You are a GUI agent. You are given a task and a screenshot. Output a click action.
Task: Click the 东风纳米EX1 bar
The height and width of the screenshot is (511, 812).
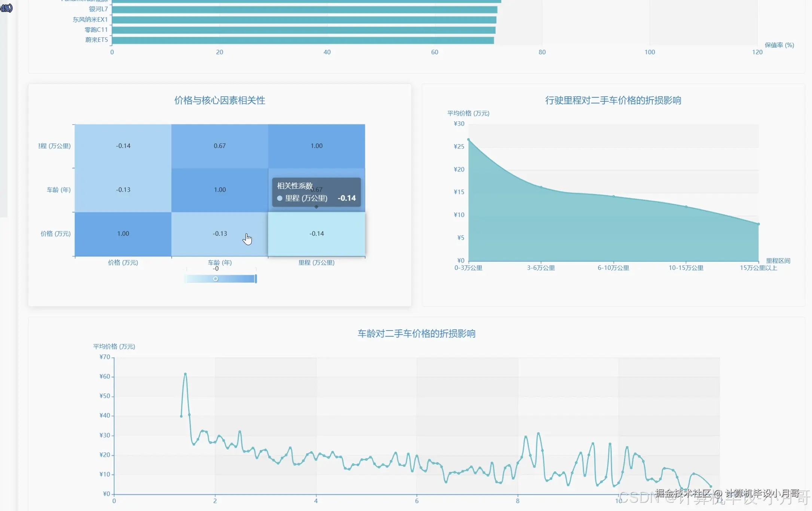pyautogui.click(x=304, y=19)
